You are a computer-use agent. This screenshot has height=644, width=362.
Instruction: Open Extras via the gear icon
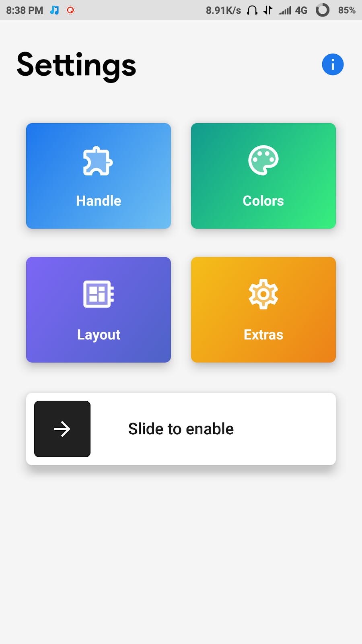point(263,294)
